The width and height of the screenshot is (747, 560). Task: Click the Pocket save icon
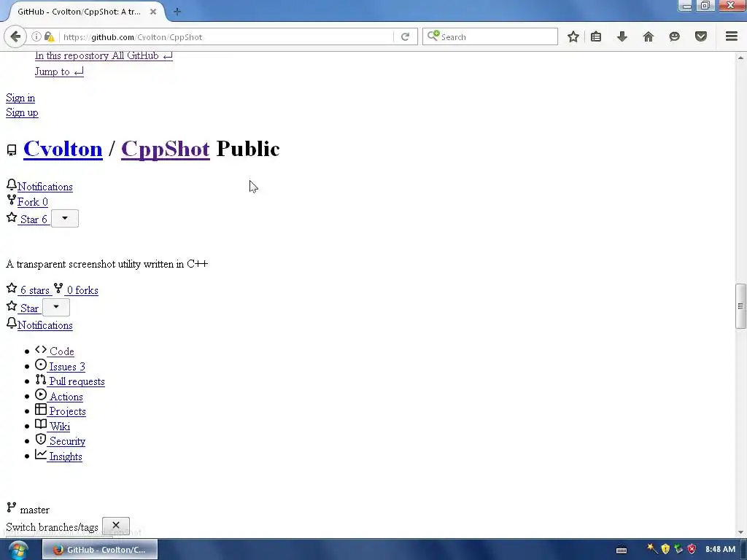point(701,36)
